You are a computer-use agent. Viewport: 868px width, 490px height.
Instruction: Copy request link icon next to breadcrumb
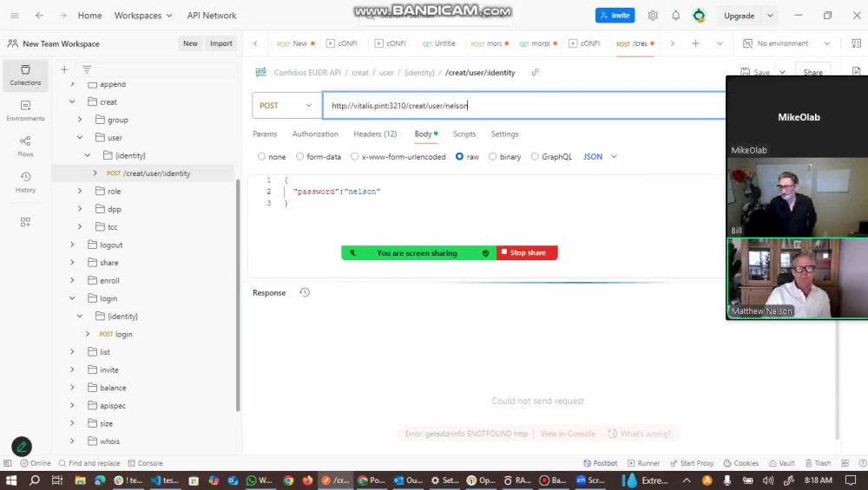pyautogui.click(x=536, y=73)
